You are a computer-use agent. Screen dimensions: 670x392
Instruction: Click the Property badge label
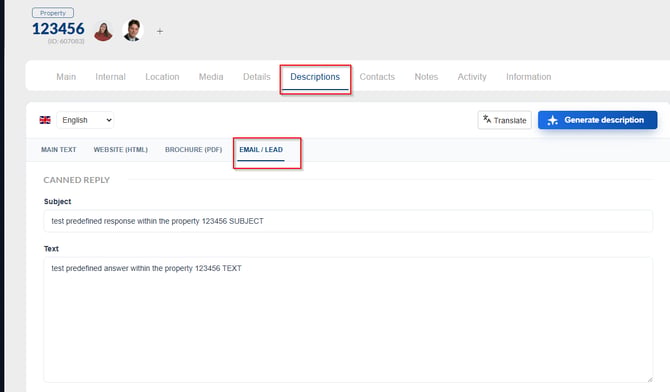(x=53, y=13)
